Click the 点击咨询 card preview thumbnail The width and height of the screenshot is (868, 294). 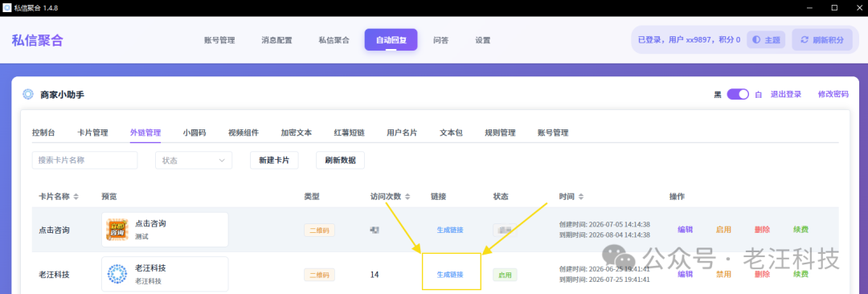[x=117, y=230]
